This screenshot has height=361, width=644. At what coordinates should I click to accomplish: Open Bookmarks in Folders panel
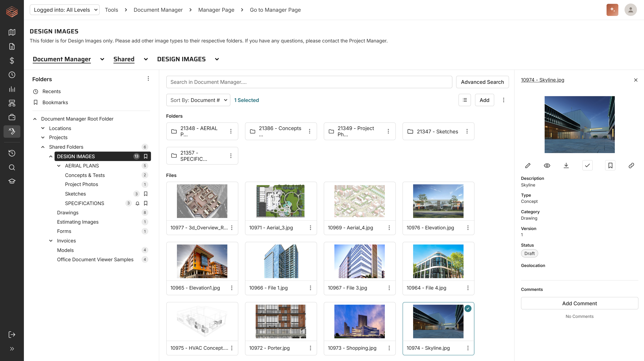click(x=55, y=102)
